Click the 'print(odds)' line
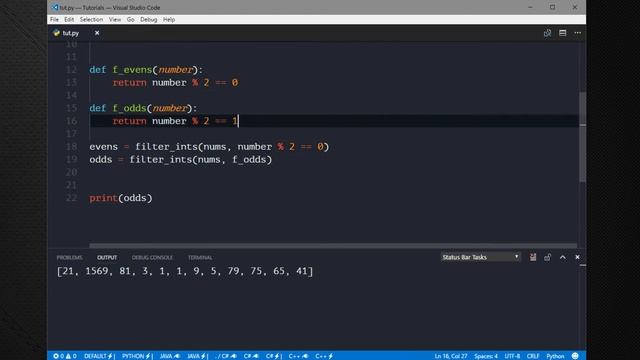The height and width of the screenshot is (360, 640). point(121,198)
